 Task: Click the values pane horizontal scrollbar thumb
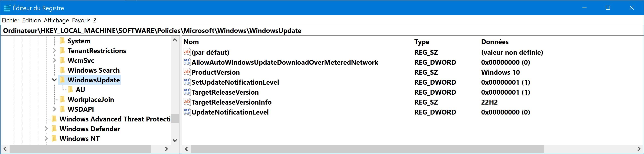point(367,149)
